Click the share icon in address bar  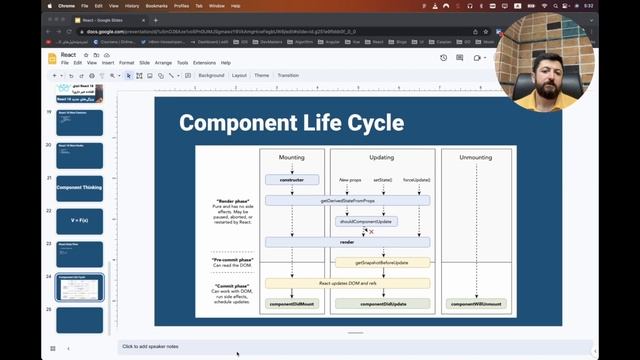(x=475, y=31)
